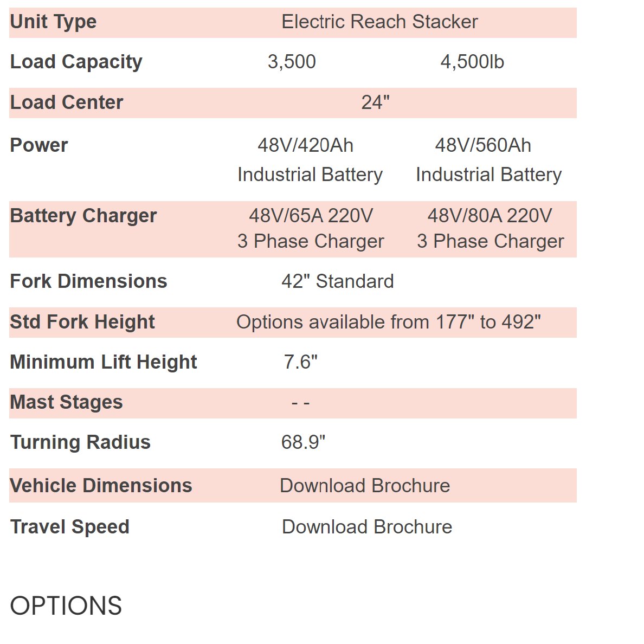Click the Electric Reach Stacker value
This screenshot has width=644, height=644.
click(379, 22)
